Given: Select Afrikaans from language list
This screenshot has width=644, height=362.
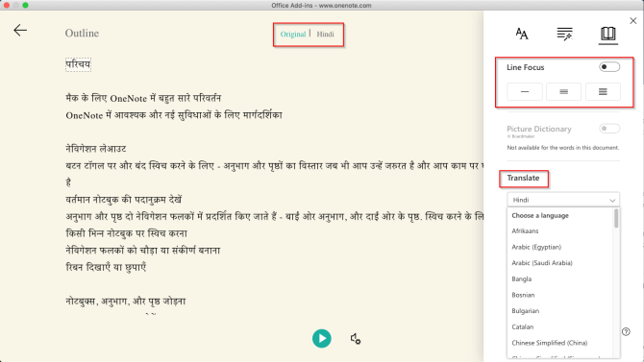Looking at the screenshot, I should point(525,231).
